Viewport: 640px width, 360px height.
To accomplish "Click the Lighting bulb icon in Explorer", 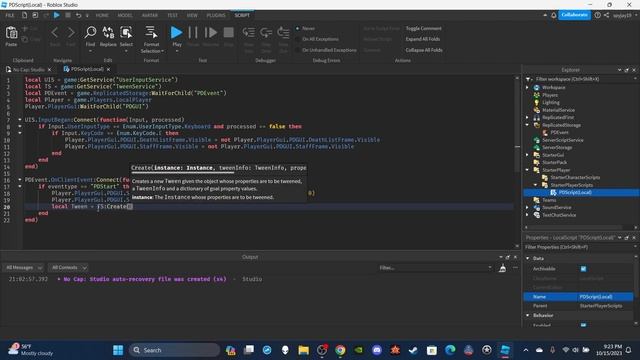I will tap(537, 102).
